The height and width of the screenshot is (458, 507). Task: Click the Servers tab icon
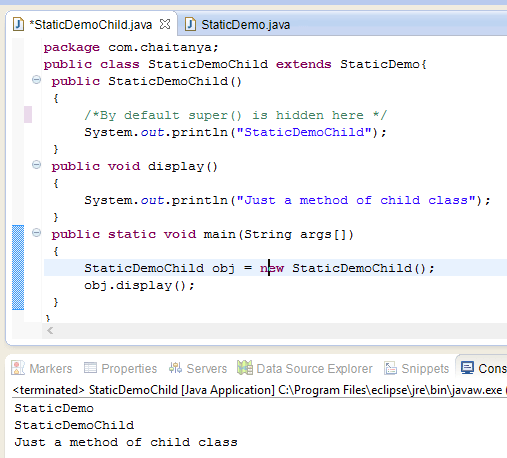tap(175, 368)
